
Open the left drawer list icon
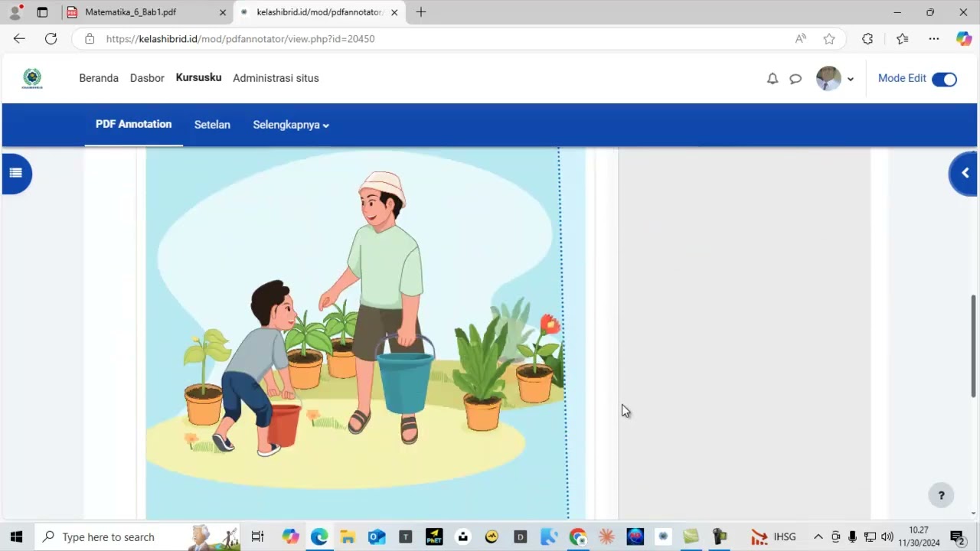pyautogui.click(x=15, y=173)
